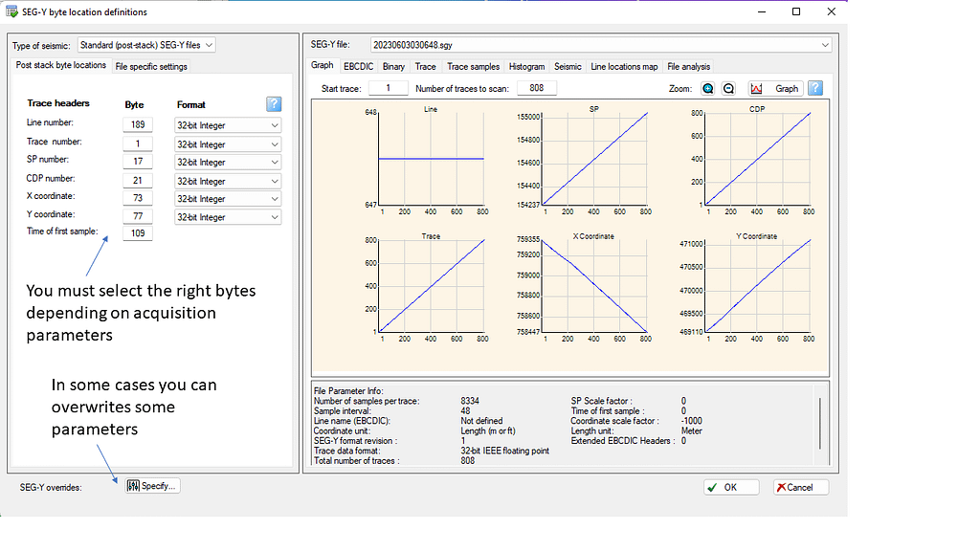Expand Line number format dropdown

[228, 125]
